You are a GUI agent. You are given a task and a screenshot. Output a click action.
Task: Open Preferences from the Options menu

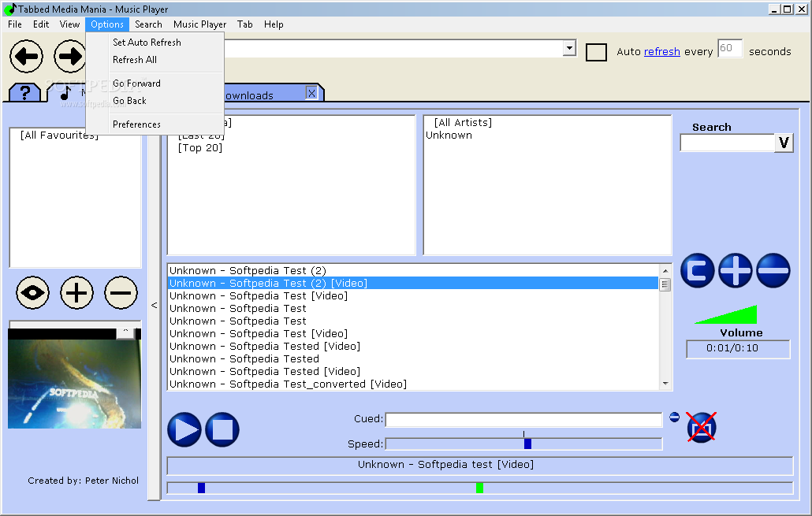click(x=155, y=124)
